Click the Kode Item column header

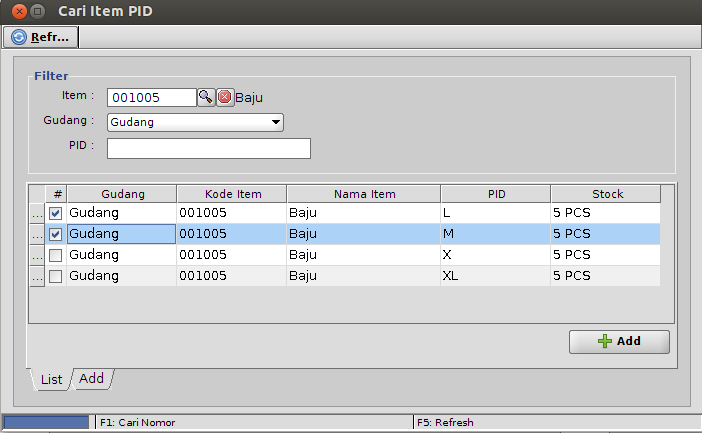point(231,194)
